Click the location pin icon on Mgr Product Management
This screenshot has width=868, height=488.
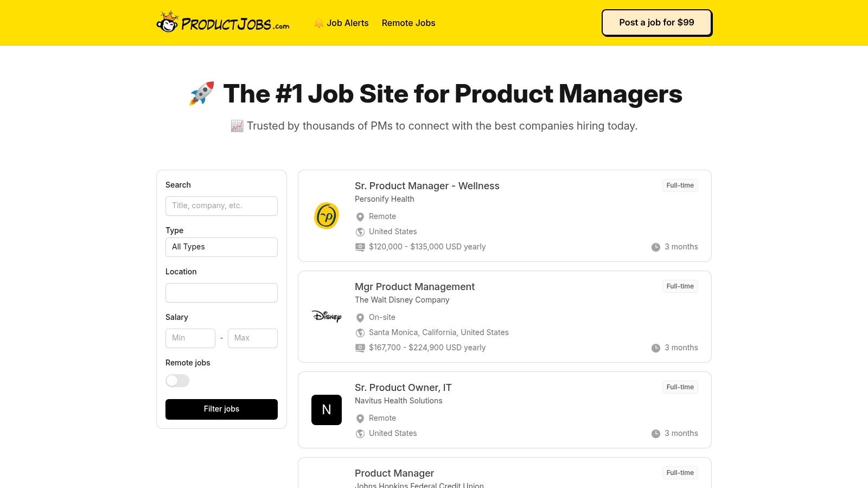pos(360,318)
